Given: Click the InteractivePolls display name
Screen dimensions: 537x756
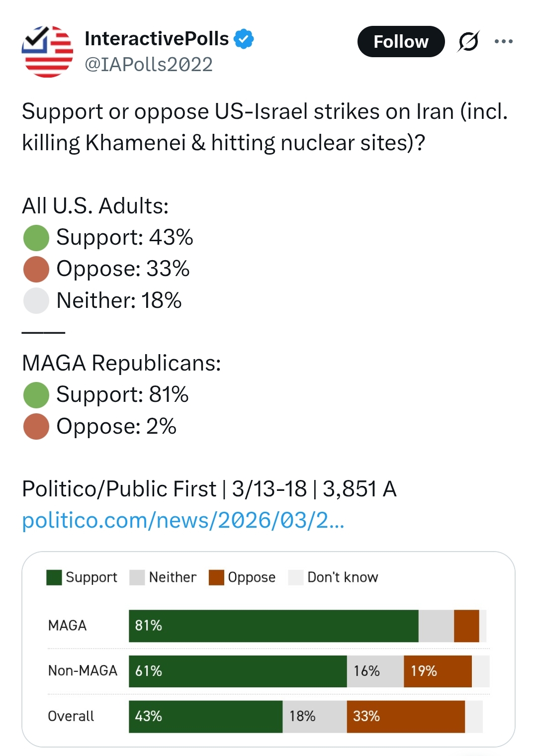Looking at the screenshot, I should 157,39.
